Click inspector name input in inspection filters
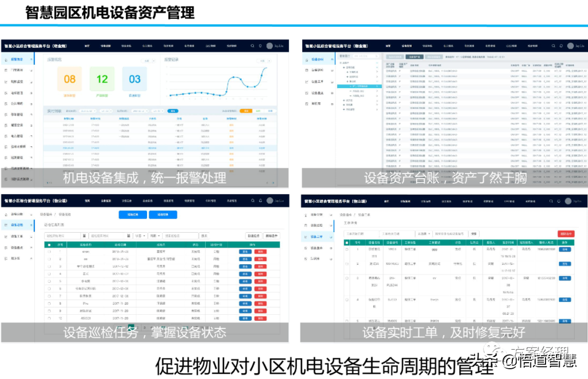588x379 pixels. coord(181,235)
